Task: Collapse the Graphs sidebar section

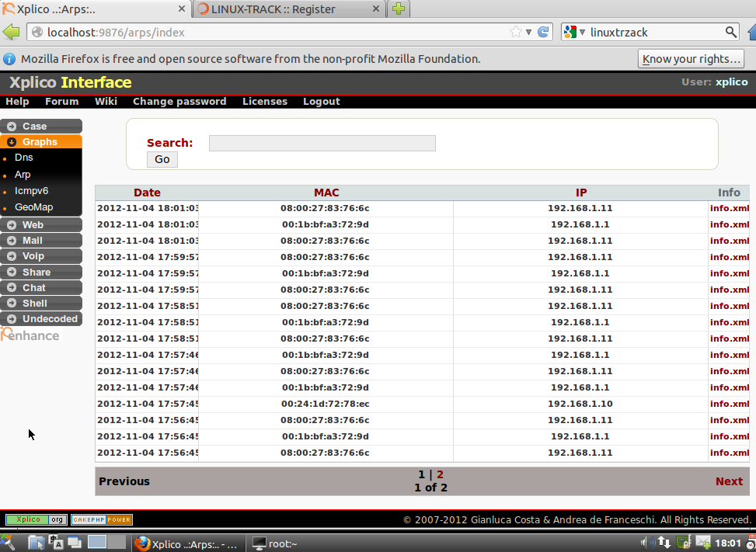Action: point(41,141)
